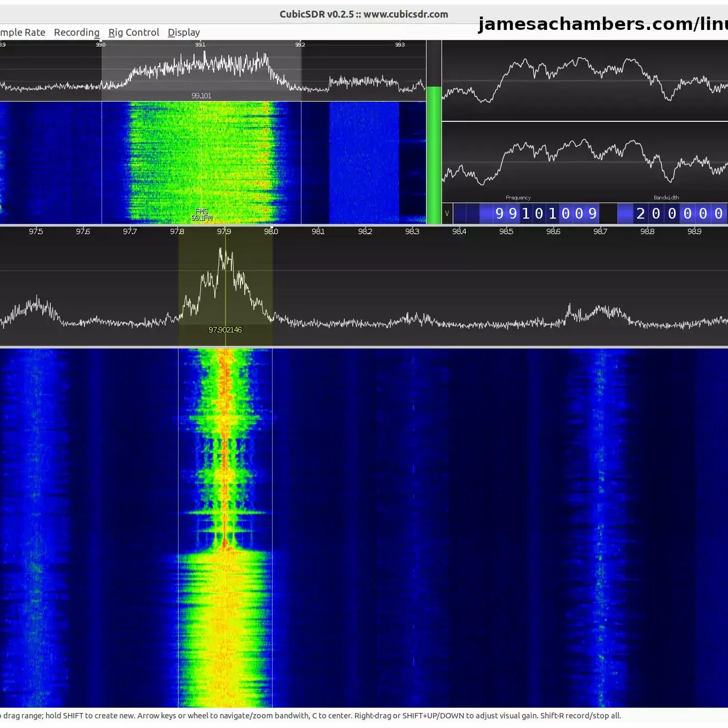This screenshot has width=728, height=728.
Task: Click the green signal level meter bar
Action: (x=433, y=155)
